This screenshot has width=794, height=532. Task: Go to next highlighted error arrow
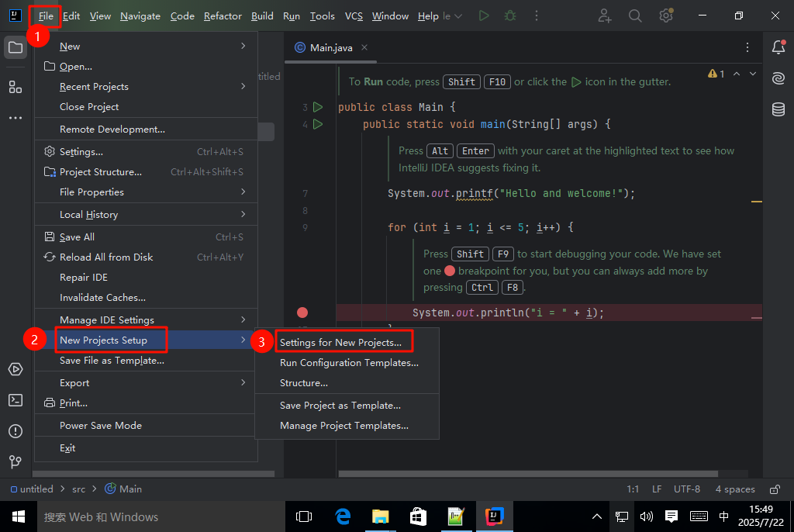point(753,74)
